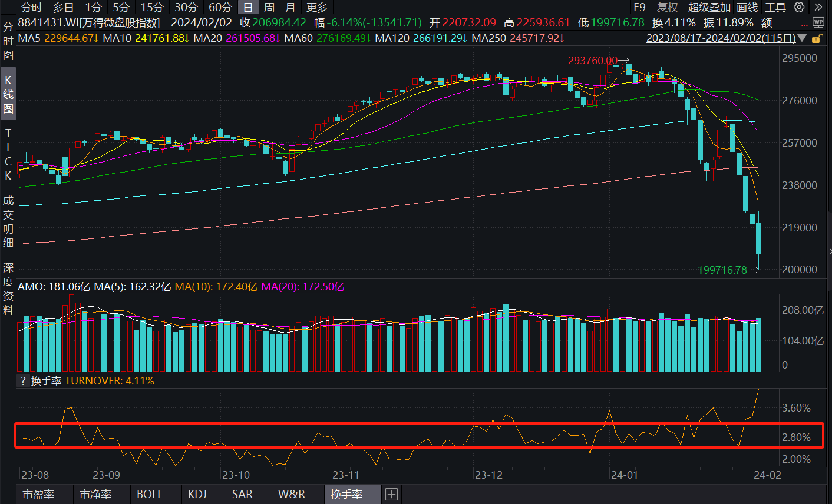Switch to 分时图 view in sidebar
This screenshot has width=832, height=504.
[8, 41]
